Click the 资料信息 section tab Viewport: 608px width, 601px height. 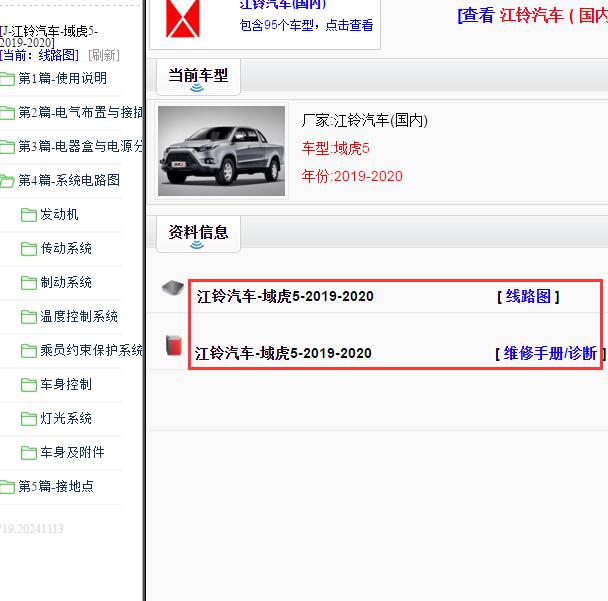(x=198, y=233)
